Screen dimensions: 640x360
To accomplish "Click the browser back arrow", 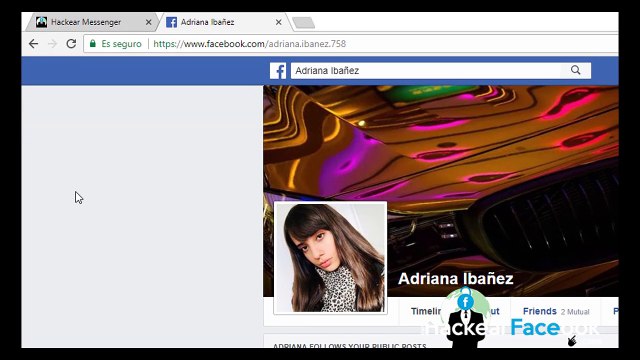I will pos(33,44).
